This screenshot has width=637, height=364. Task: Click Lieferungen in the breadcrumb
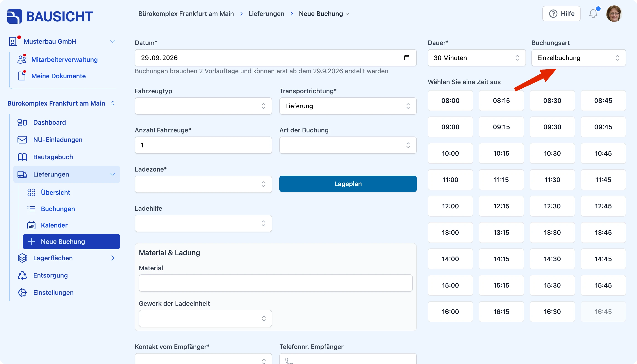point(266,14)
